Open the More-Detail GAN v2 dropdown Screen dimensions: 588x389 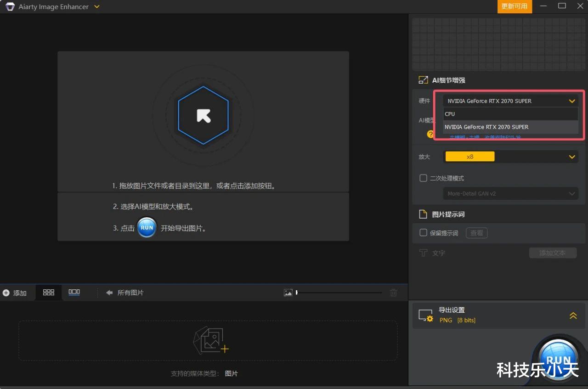click(x=510, y=194)
